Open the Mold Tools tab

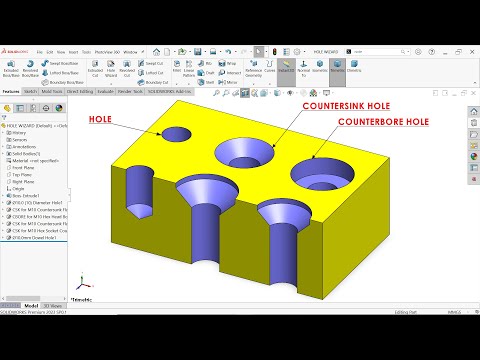(52, 91)
